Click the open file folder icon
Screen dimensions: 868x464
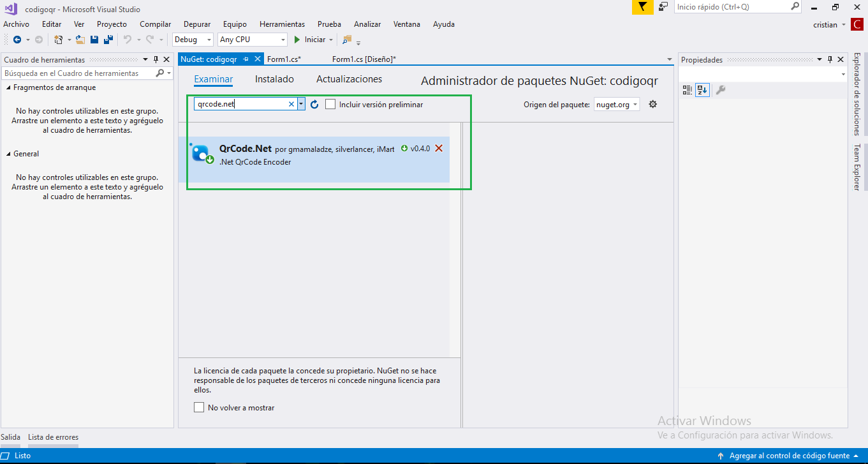[80, 40]
